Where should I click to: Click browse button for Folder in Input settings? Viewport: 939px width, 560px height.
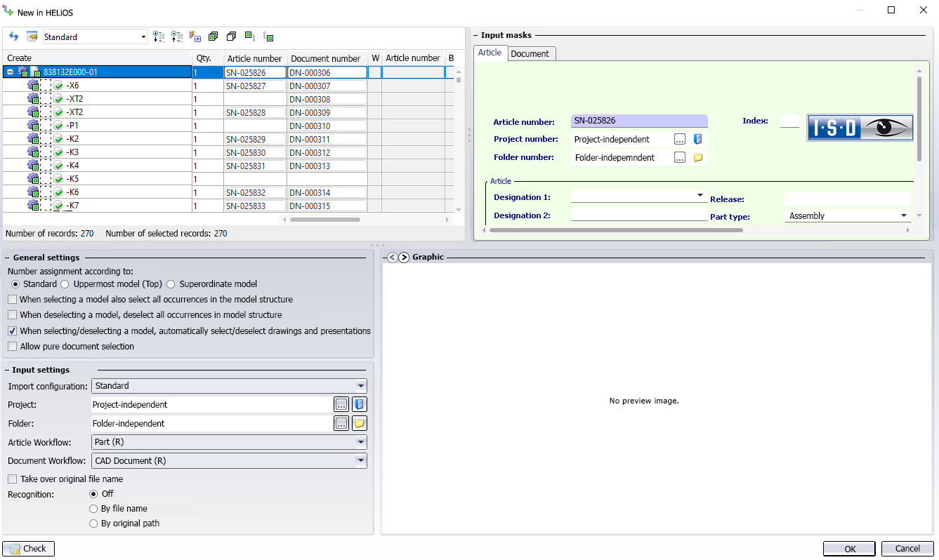pos(341,423)
